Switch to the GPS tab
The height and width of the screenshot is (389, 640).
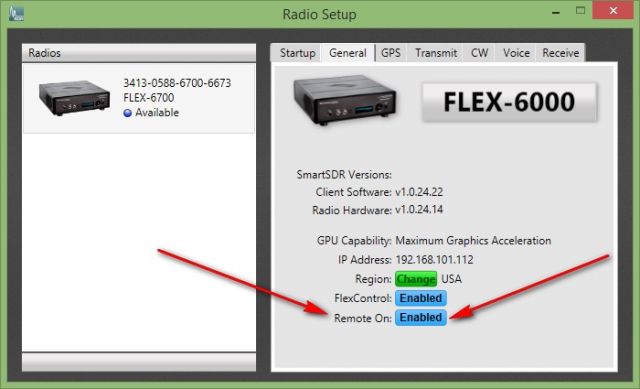[391, 53]
